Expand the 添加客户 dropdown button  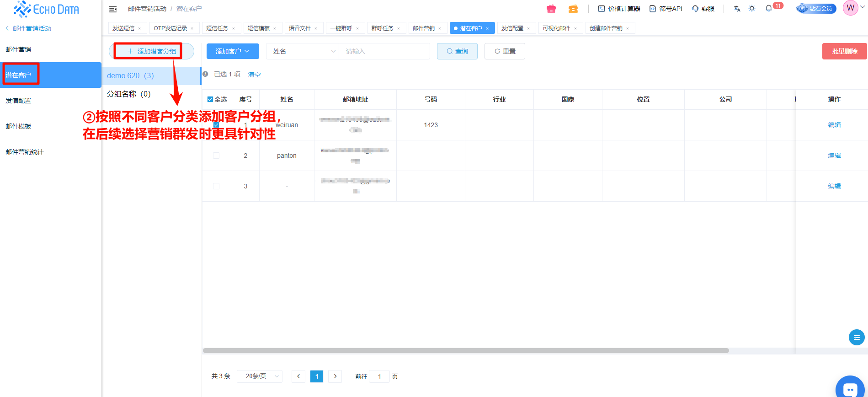[233, 51]
